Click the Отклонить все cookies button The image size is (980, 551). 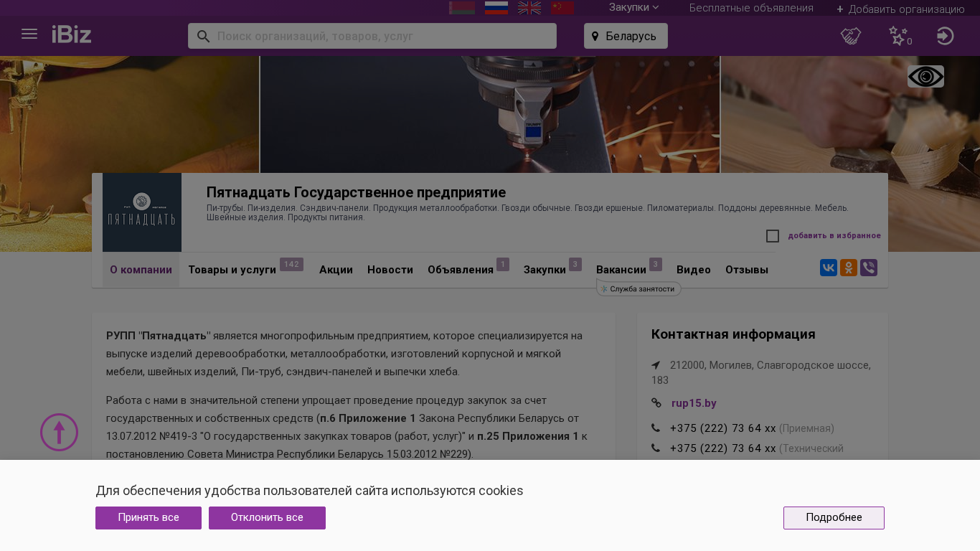tap(267, 518)
